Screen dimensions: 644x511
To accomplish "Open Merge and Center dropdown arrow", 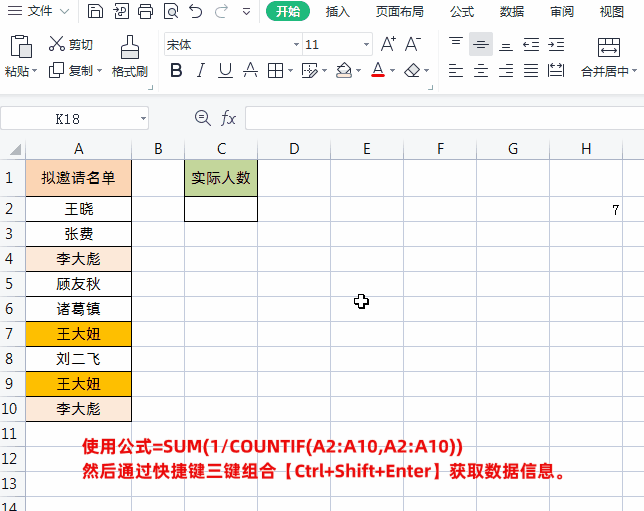I will pos(635,71).
